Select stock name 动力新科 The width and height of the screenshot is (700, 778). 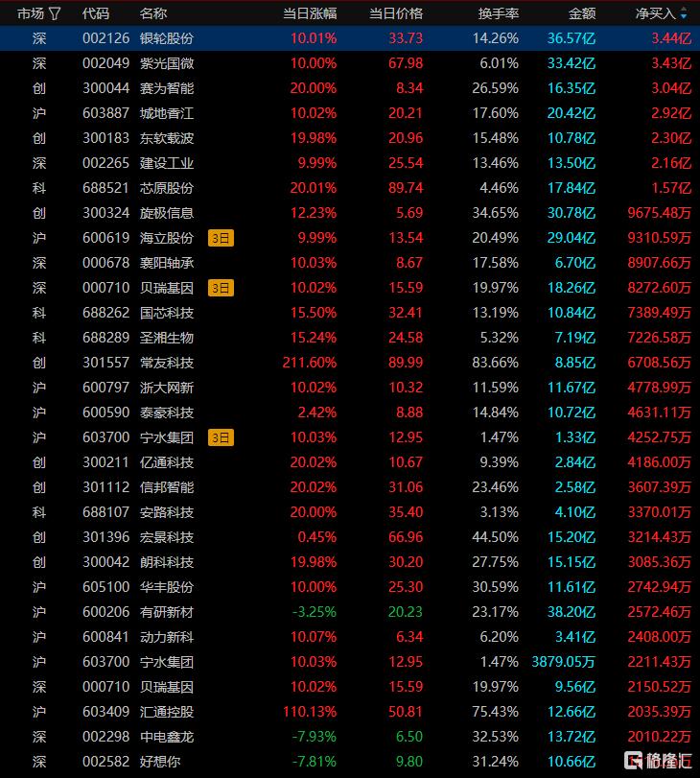(167, 637)
